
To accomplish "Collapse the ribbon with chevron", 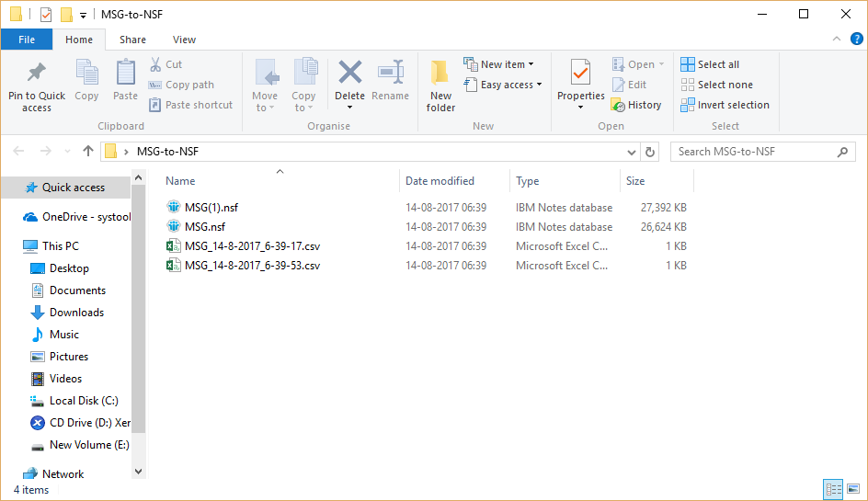I will pyautogui.click(x=837, y=39).
